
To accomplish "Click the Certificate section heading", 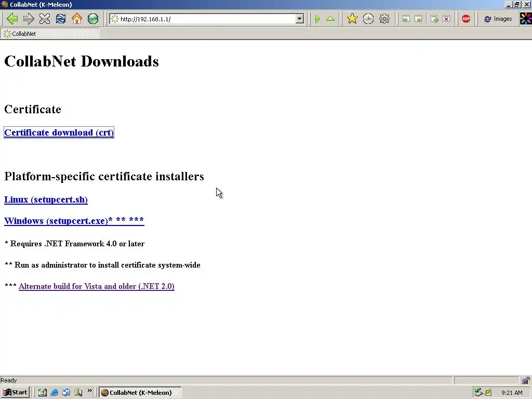I will [x=33, y=109].
